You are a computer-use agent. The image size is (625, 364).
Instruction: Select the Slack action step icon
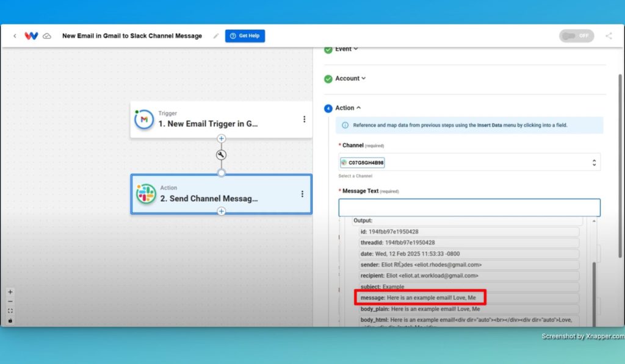coord(146,194)
